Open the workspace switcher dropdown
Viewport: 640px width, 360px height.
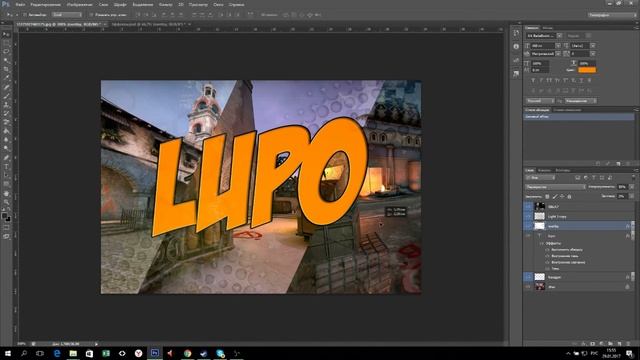coord(612,15)
